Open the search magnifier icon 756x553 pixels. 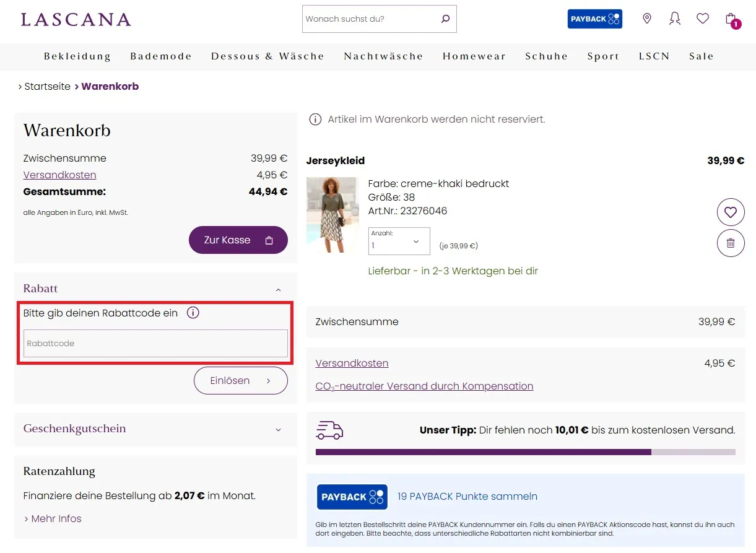(445, 19)
